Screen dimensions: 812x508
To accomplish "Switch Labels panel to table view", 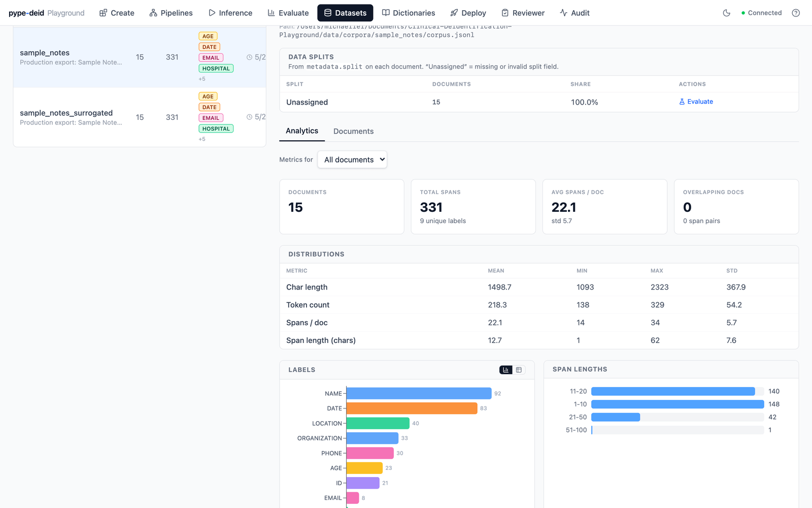I will [x=519, y=370].
